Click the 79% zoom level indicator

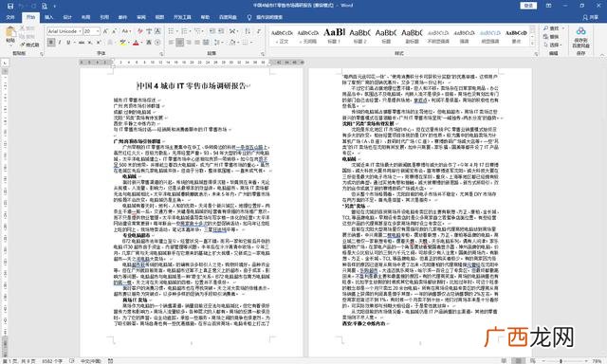[x=597, y=360]
